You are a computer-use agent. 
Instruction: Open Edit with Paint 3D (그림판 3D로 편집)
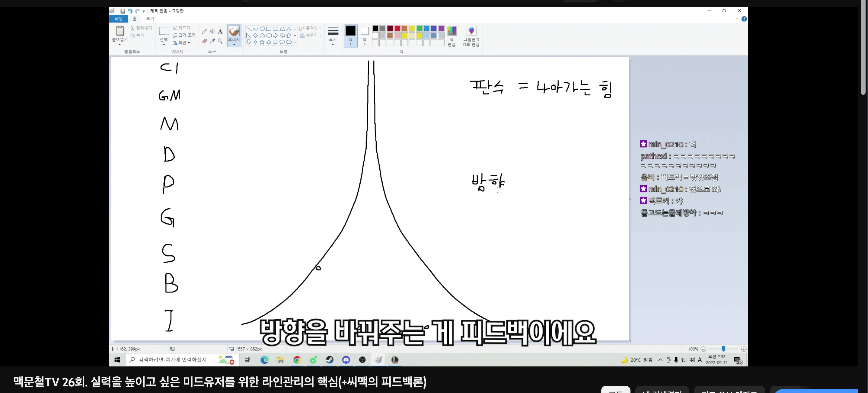tap(471, 36)
